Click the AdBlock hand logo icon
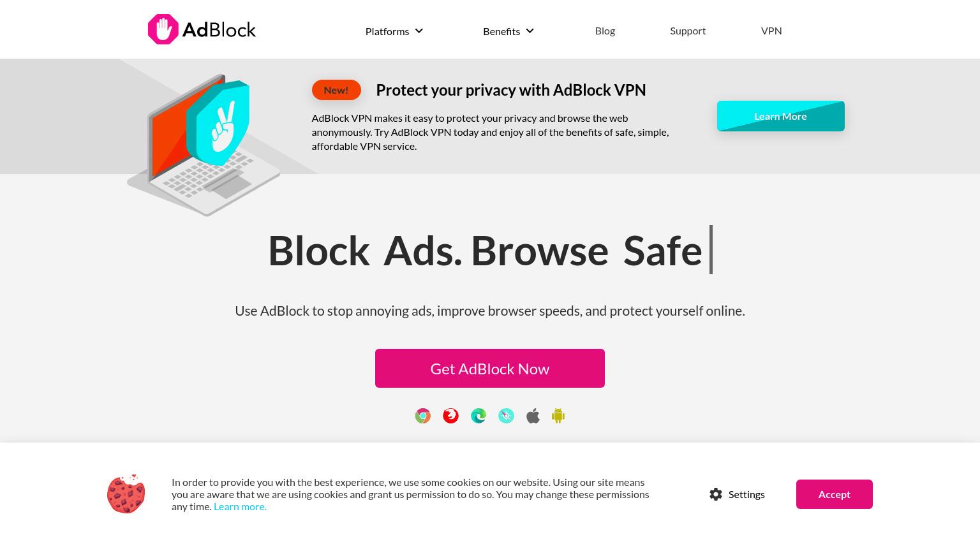Screen dimensions: 980x551 [163, 29]
